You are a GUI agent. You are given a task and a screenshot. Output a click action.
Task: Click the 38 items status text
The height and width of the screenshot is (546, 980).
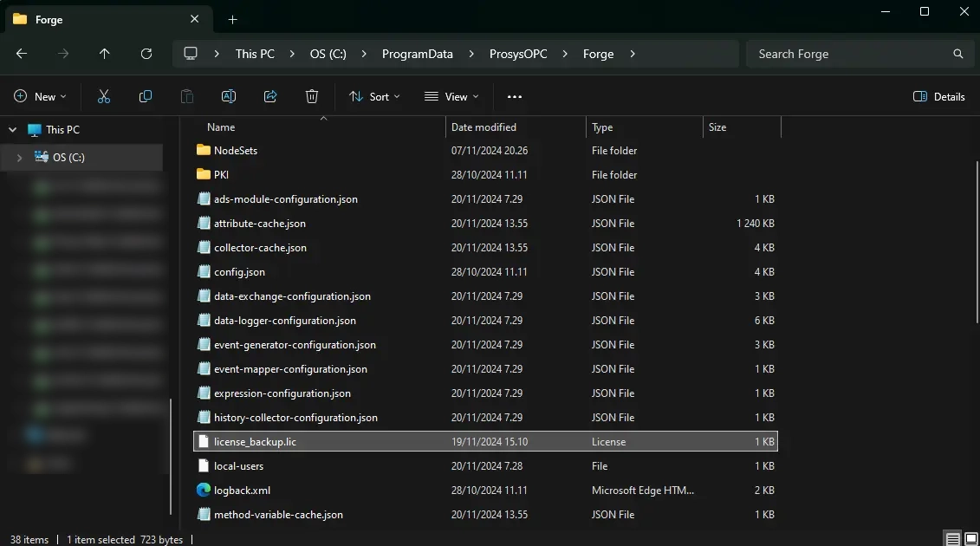29,539
